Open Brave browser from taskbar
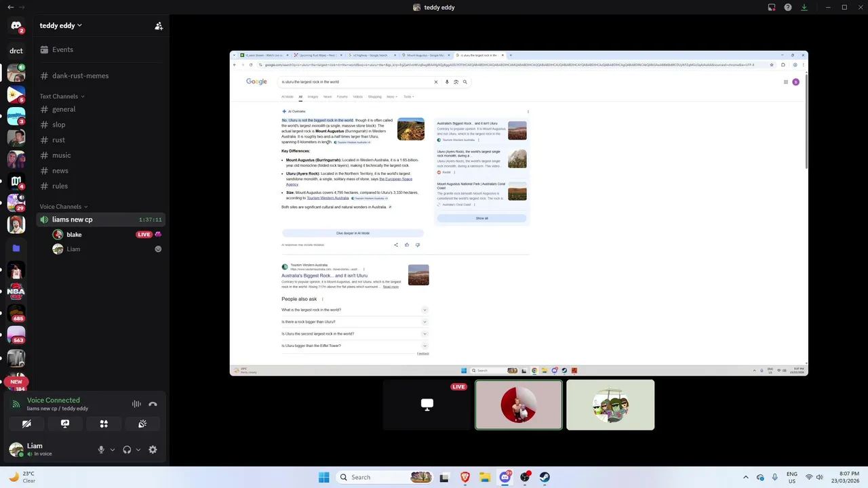Image resolution: width=868 pixels, height=488 pixels. [x=465, y=477]
